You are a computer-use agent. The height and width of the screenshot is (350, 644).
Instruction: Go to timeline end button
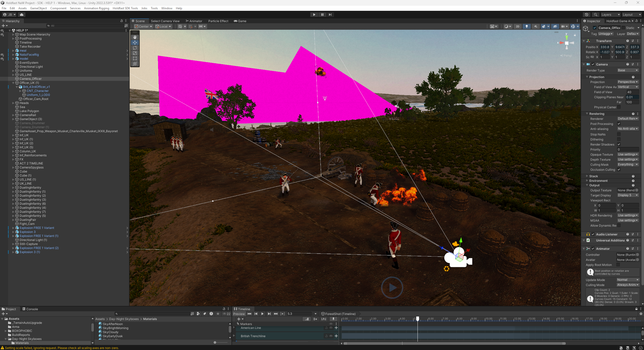point(276,314)
